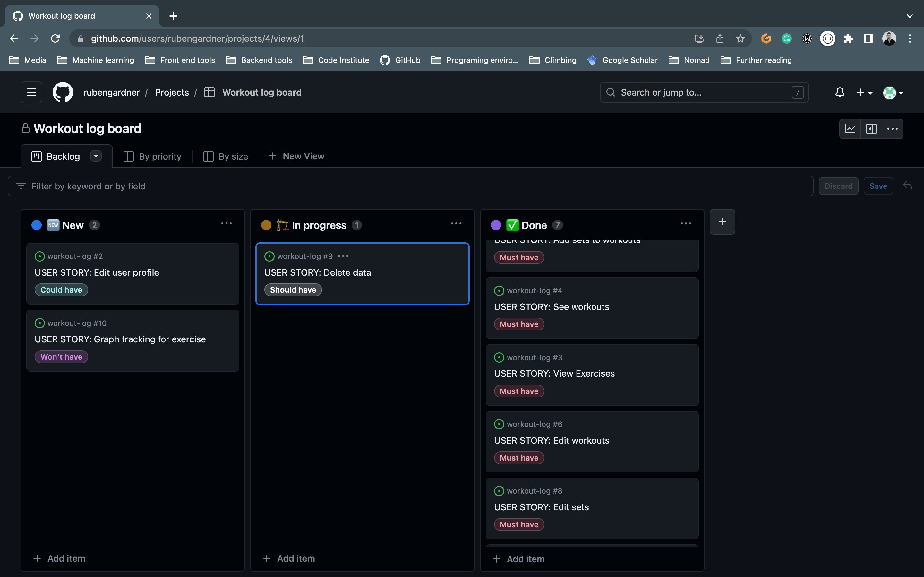
Task: Open the GitHub hamburger navigation menu
Action: pos(31,92)
